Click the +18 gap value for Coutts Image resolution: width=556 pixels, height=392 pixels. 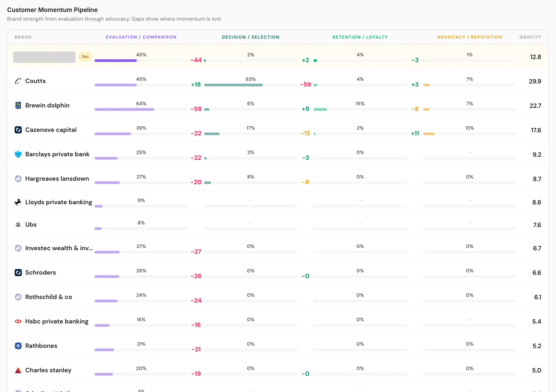point(196,85)
